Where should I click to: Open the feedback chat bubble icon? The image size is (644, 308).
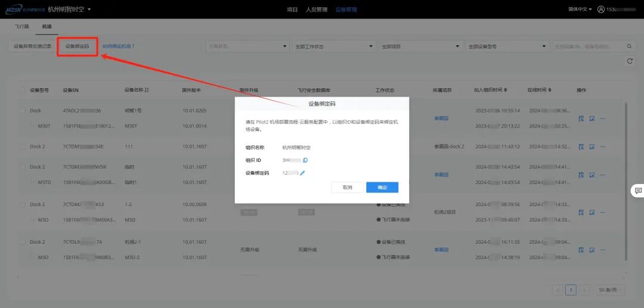tap(638, 191)
